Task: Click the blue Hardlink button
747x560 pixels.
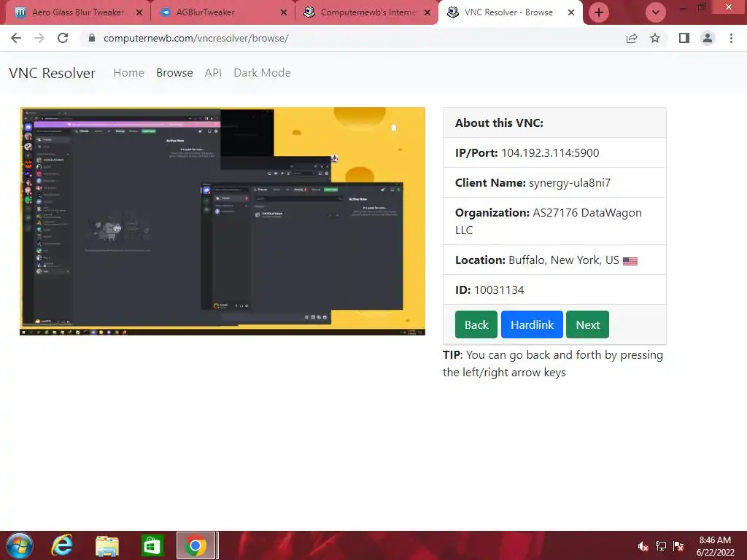Action: 532,324
